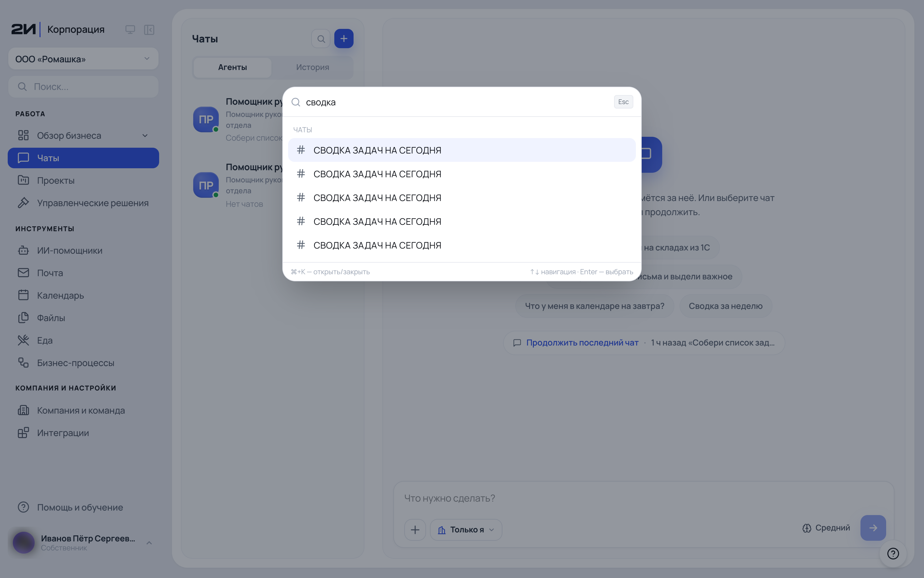This screenshot has width=924, height=578.
Task: Click the monitor display icon near logo
Action: coord(130,30)
